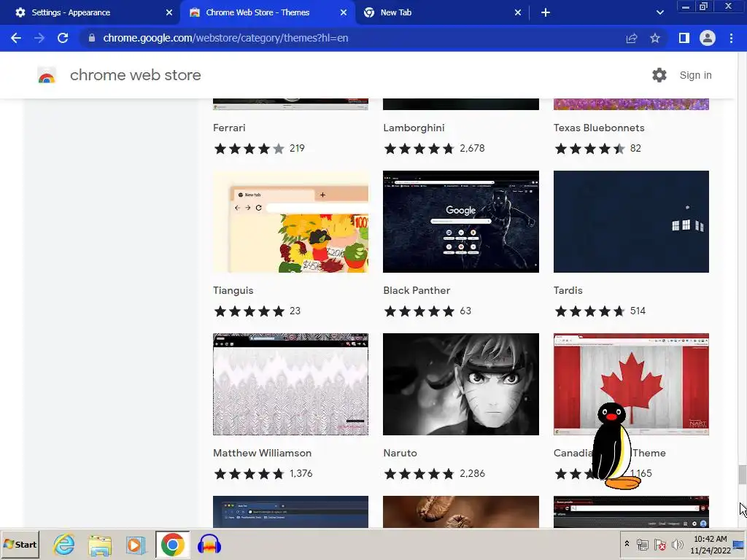Click the Chrome icon in the taskbar
Screen dimensions: 747x560
point(172,545)
